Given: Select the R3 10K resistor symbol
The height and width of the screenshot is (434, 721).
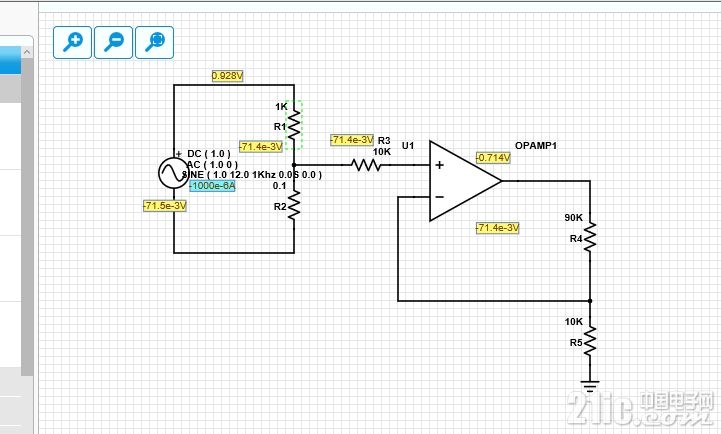Looking at the screenshot, I should pyautogui.click(x=366, y=165).
